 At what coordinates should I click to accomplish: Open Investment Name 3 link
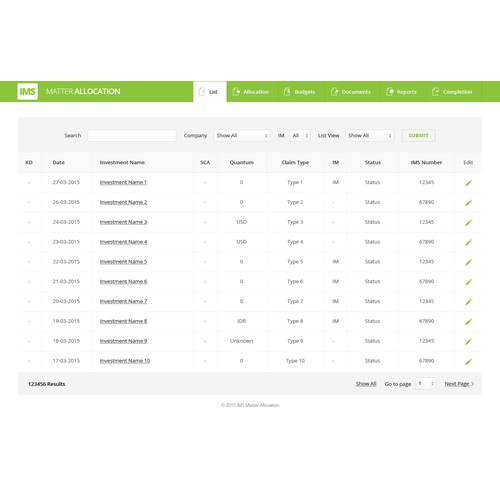(x=123, y=222)
